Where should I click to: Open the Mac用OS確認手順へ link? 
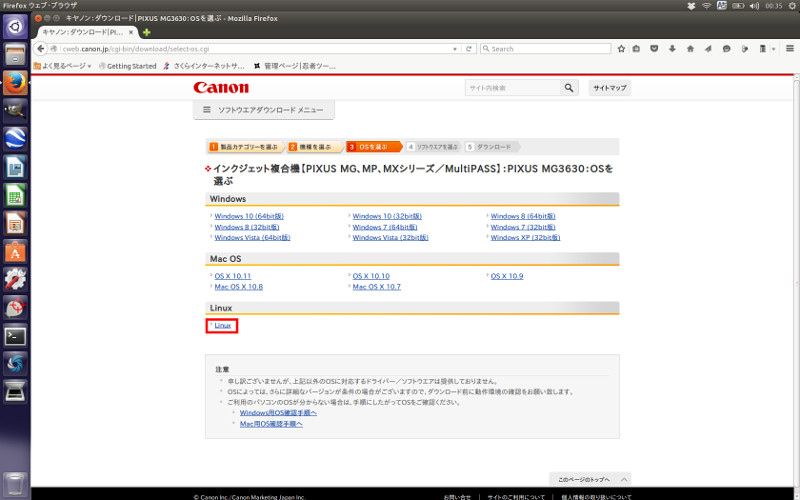point(271,424)
